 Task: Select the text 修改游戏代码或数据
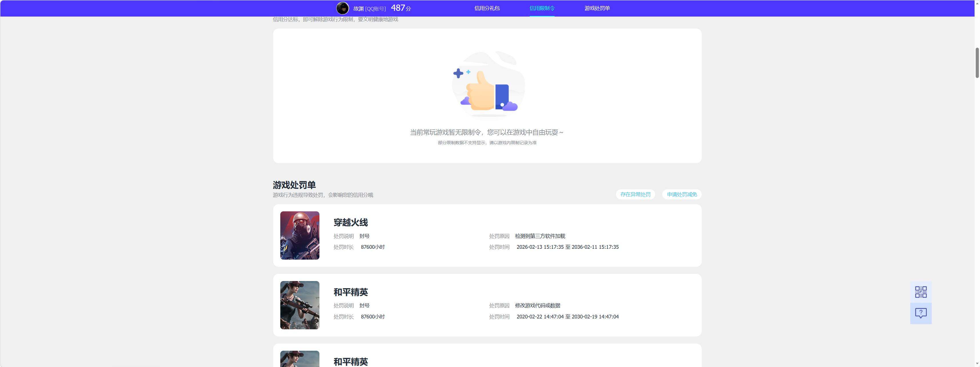coord(537,305)
